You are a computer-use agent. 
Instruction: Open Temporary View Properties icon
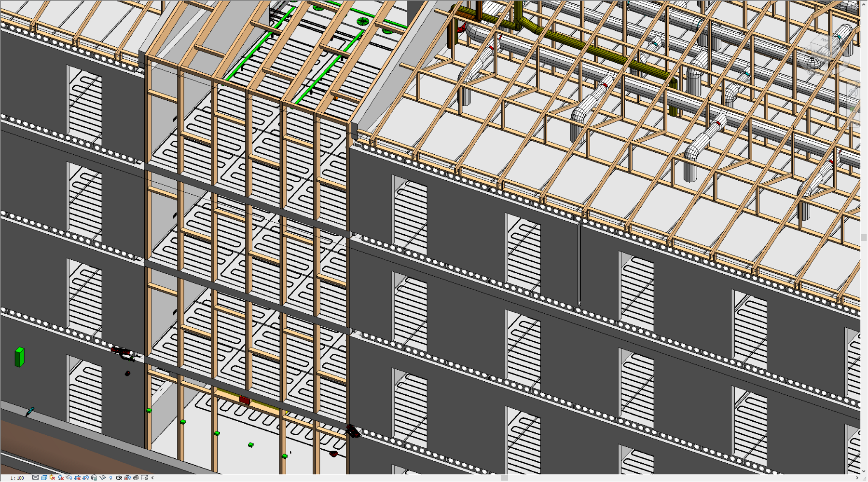(119, 478)
